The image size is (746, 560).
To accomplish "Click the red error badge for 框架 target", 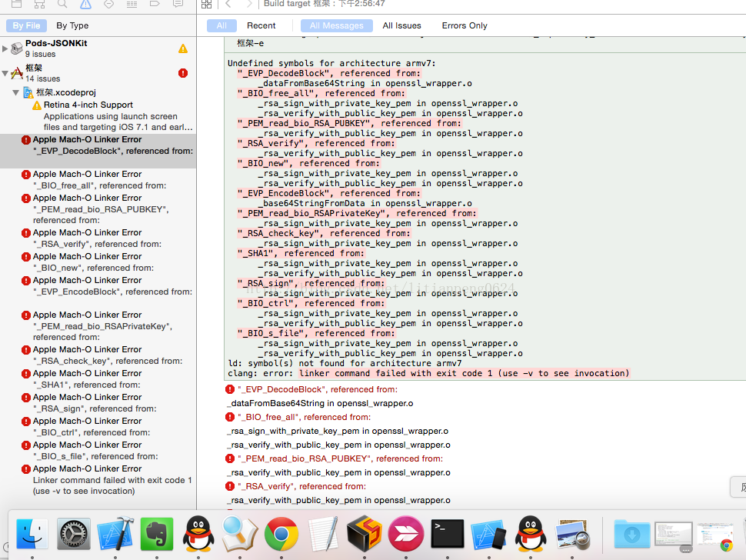I will pos(183,73).
